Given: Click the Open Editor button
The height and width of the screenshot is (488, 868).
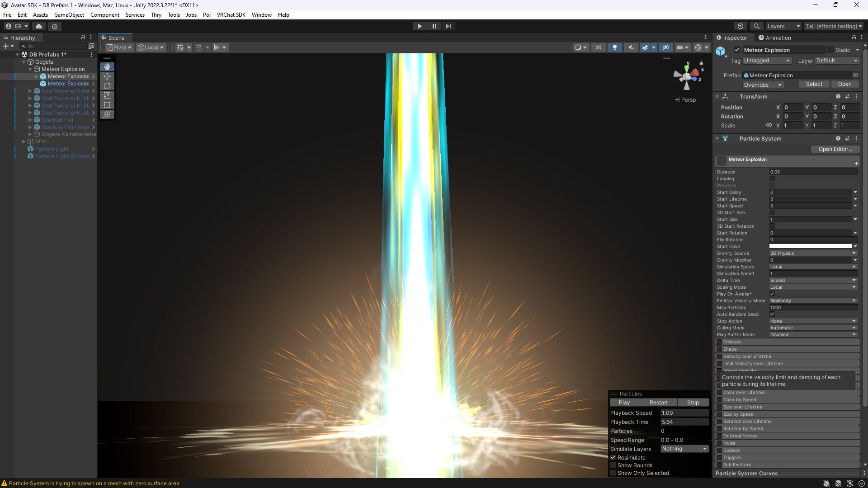Looking at the screenshot, I should [835, 149].
